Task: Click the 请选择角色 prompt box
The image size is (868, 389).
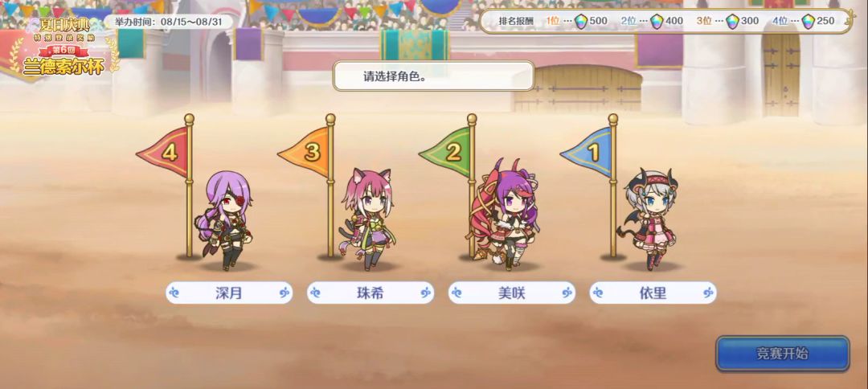Action: 433,76
